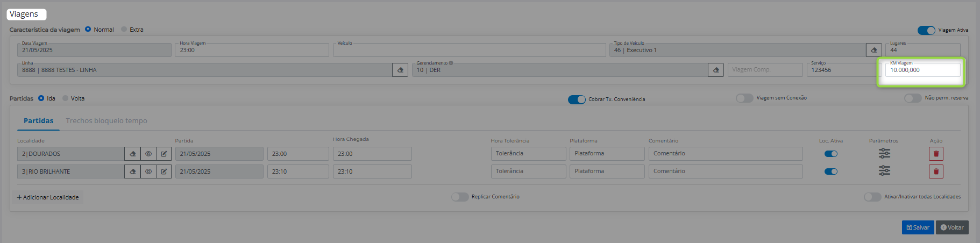The width and height of the screenshot is (980, 243).
Task: Click info icon next to Gerenciamento label
Action: click(451, 63)
